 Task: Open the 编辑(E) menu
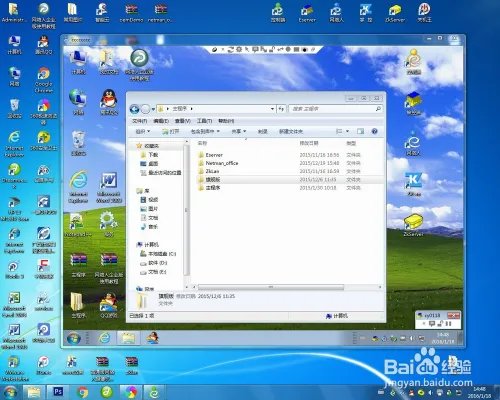[x=161, y=121]
